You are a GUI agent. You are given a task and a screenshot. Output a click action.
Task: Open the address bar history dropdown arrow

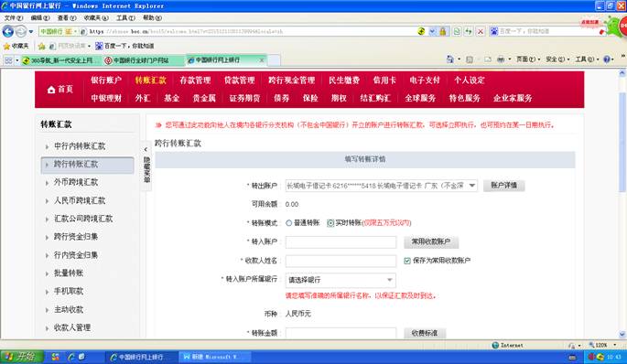click(x=432, y=31)
